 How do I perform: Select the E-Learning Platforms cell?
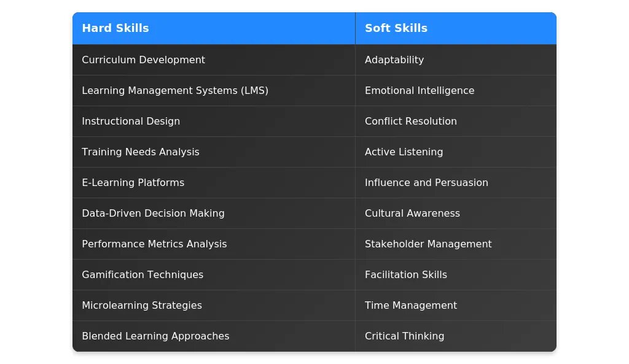133,183
